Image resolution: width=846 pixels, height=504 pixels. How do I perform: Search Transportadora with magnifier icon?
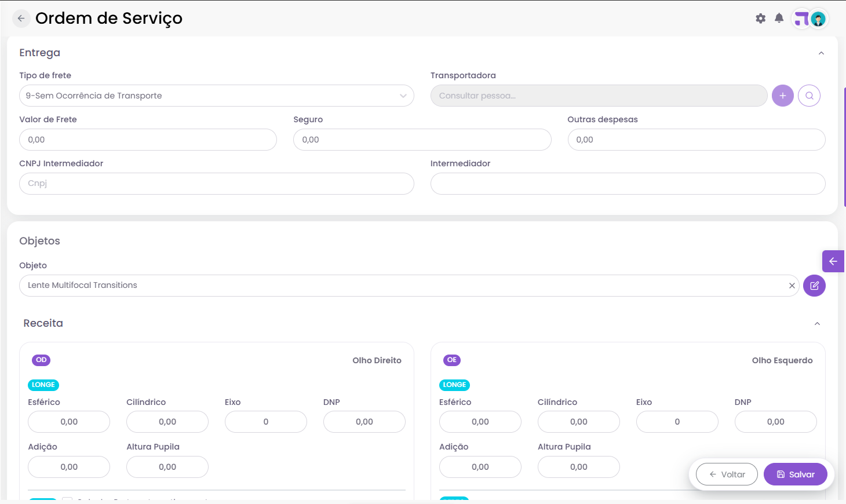coord(809,96)
